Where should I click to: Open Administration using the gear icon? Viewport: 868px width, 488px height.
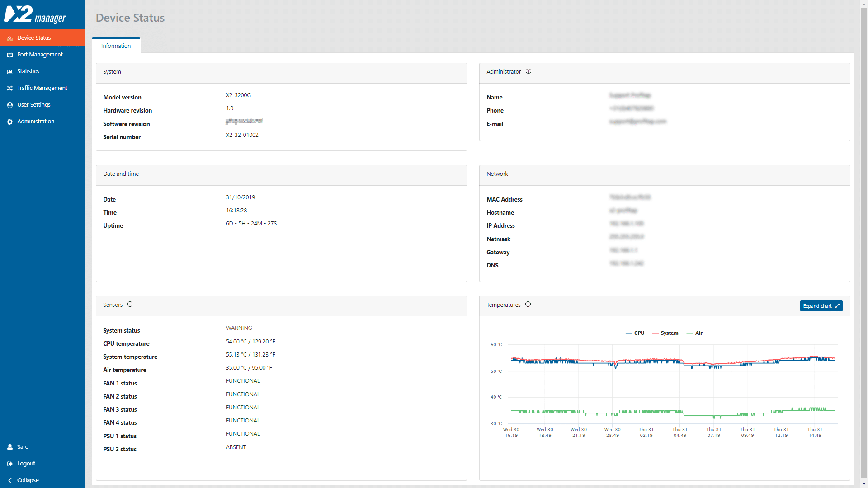click(10, 121)
